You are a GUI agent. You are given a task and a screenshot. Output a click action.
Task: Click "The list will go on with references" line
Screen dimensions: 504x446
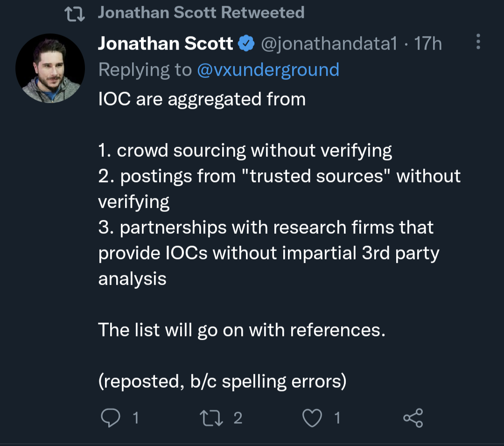pyautogui.click(x=241, y=330)
